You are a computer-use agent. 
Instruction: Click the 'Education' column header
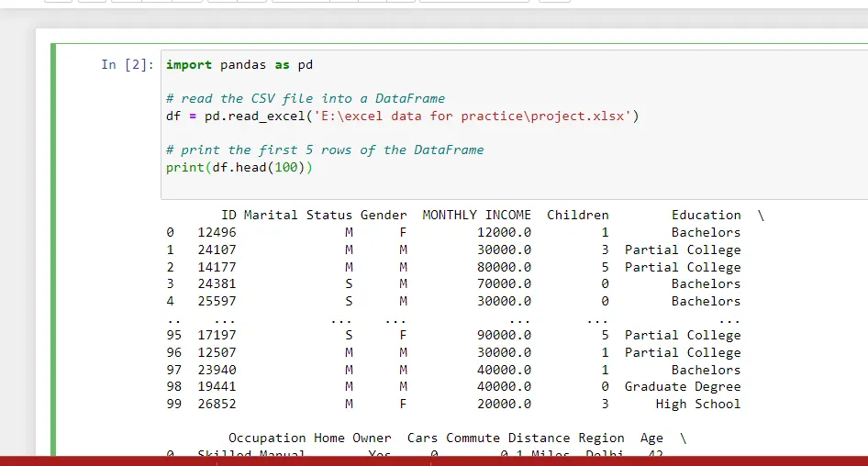(x=707, y=216)
